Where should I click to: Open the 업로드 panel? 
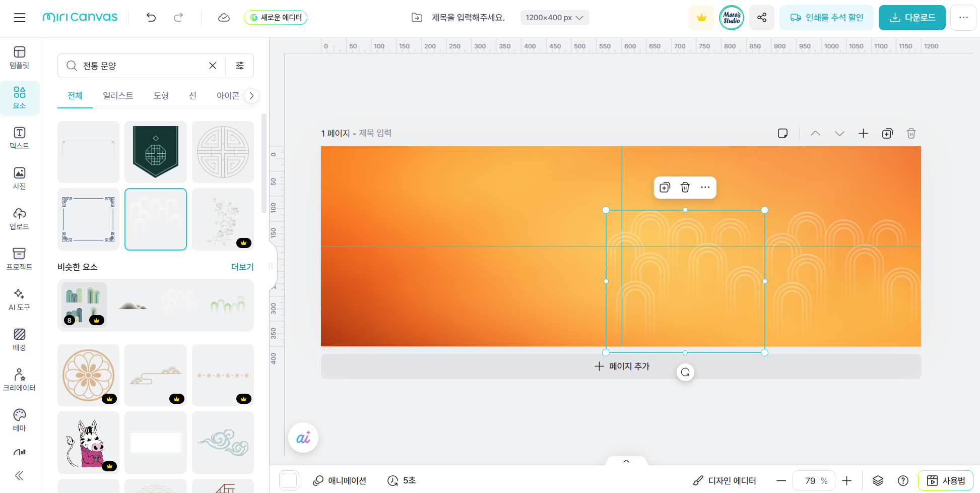tap(19, 218)
